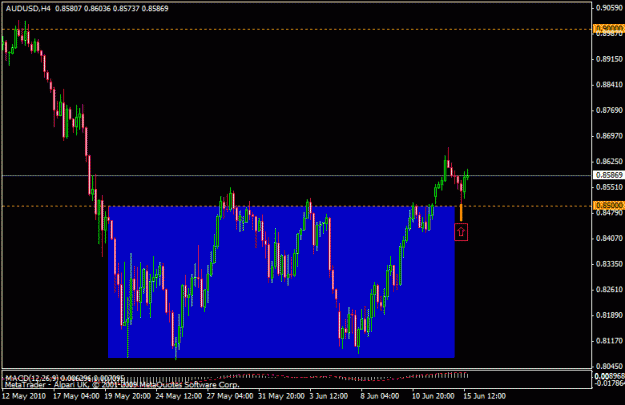625x405 pixels.
Task: Select the orange dashed line at 0.90000
Action: click(297, 29)
